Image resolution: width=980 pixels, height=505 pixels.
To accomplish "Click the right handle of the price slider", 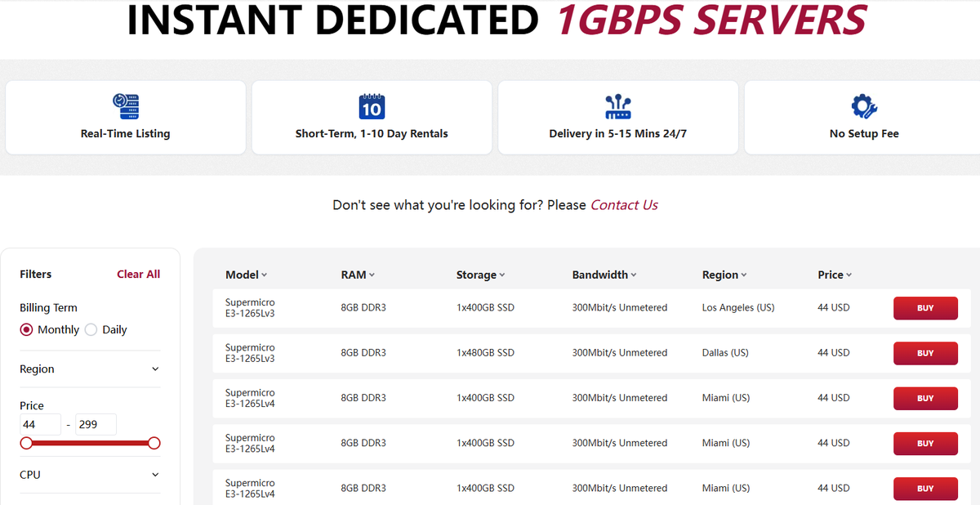I will (x=154, y=443).
